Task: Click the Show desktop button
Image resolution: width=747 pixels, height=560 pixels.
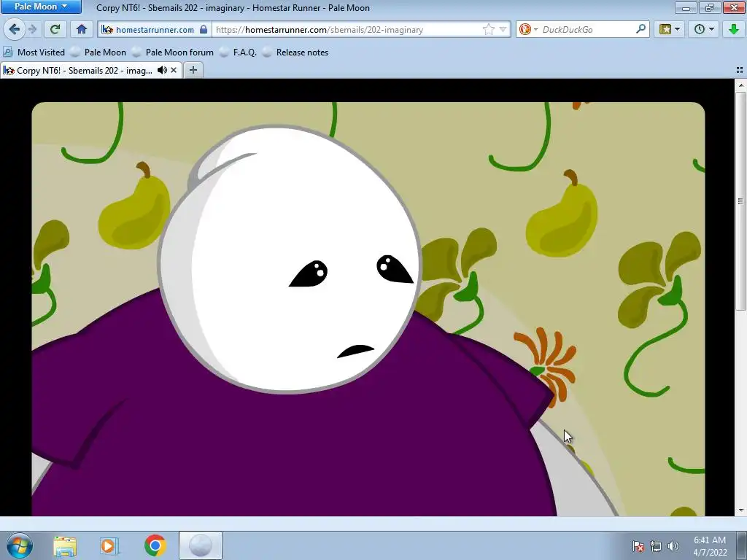Action: [742, 545]
